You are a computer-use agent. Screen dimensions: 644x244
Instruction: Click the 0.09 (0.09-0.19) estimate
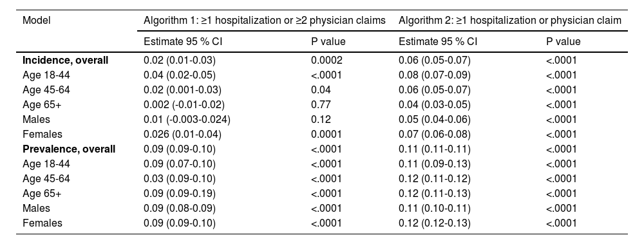pyautogui.click(x=180, y=194)
